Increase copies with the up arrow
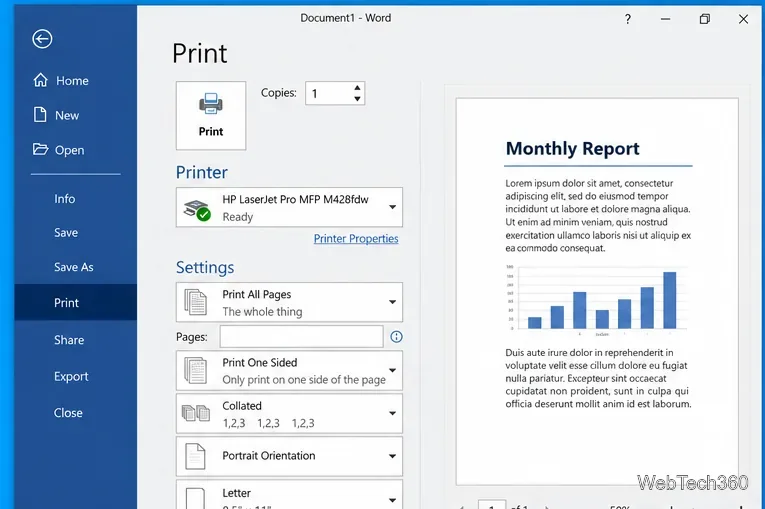Screen dimensions: 765x509 (x=358, y=88)
